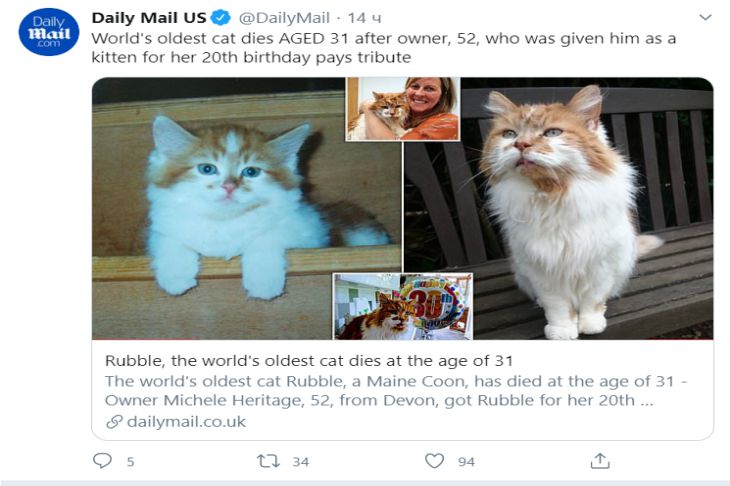This screenshot has height=486, width=730.
Task: Click the share upload arrow icon
Action: [600, 461]
